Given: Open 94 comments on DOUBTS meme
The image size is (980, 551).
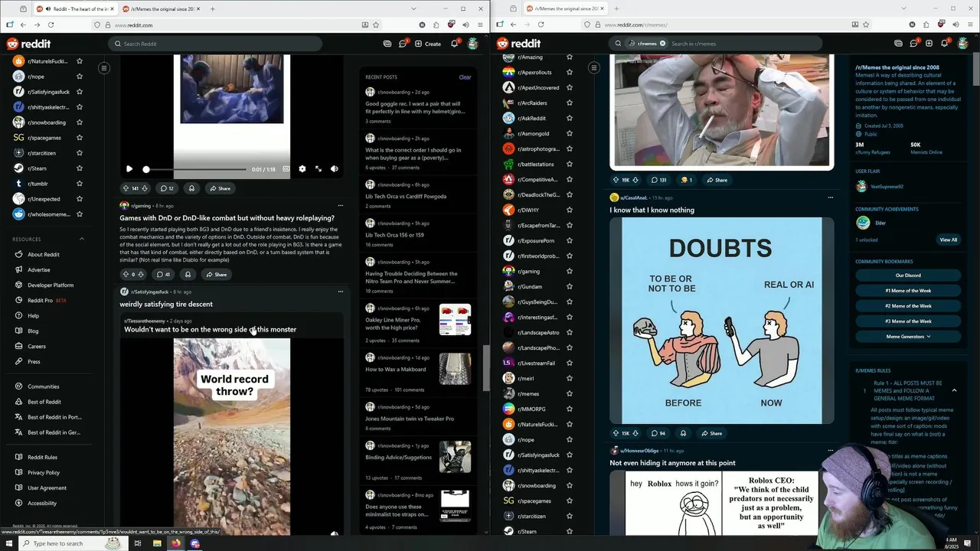Looking at the screenshot, I should [x=658, y=433].
